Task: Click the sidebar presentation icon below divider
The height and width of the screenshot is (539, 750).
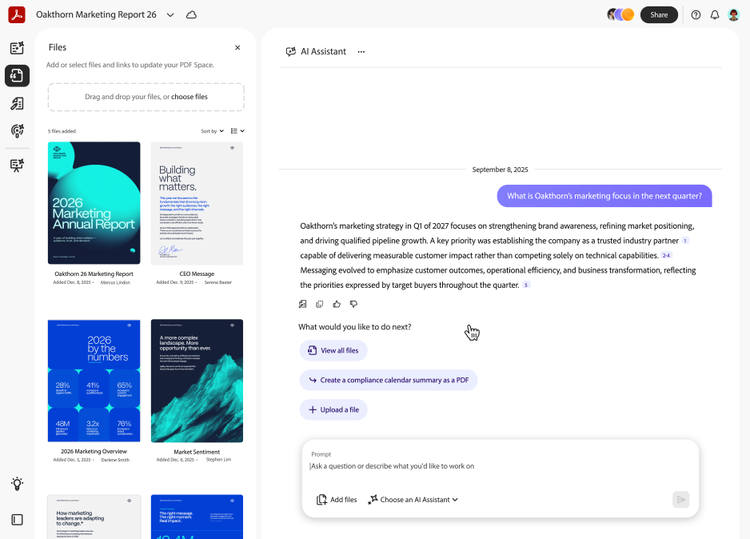Action: tap(17, 165)
